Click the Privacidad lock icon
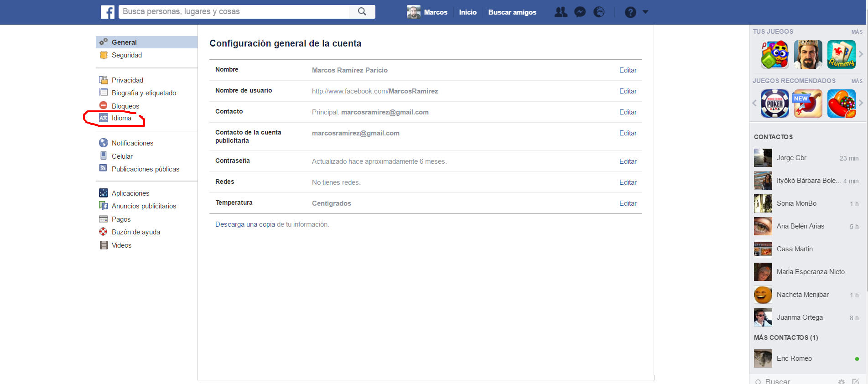Screen dimensions: 868x384 (x=104, y=80)
